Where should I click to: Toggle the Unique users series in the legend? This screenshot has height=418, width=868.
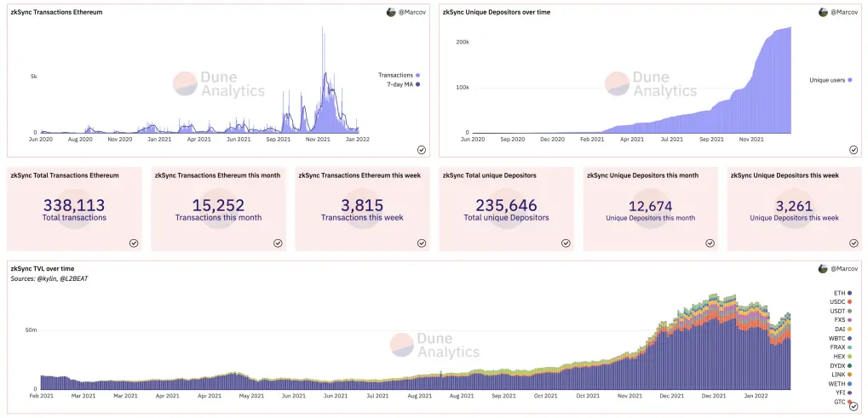[831, 80]
